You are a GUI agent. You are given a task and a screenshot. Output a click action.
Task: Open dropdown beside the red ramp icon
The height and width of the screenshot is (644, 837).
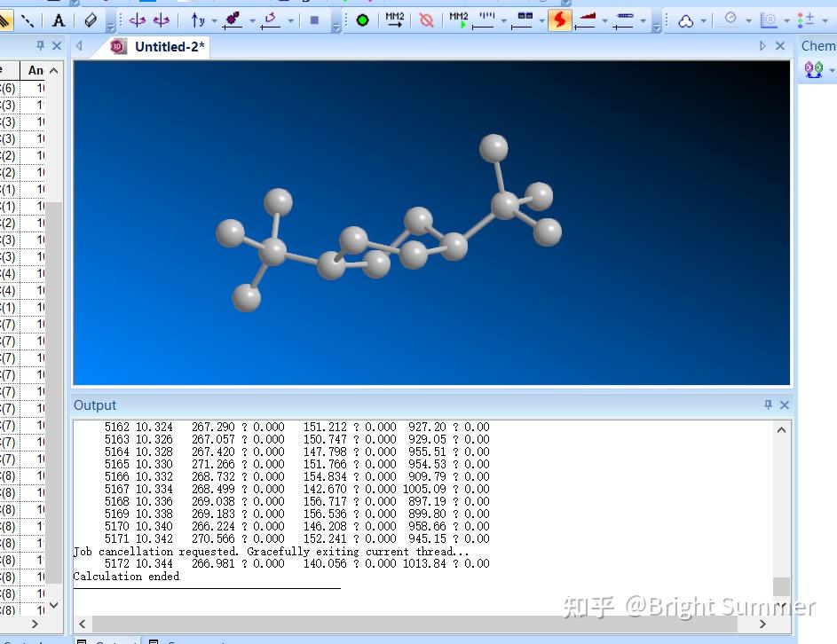[x=604, y=21]
